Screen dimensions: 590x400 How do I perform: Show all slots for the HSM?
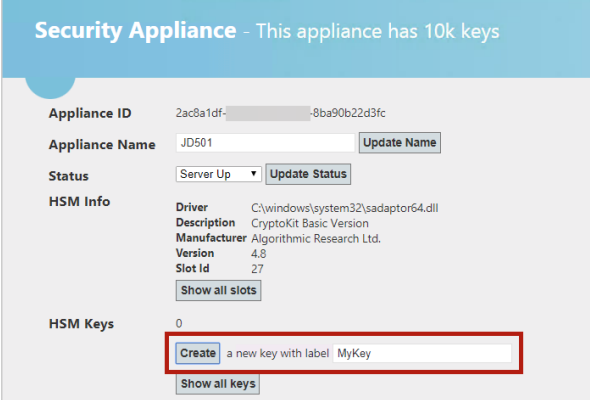click(218, 290)
